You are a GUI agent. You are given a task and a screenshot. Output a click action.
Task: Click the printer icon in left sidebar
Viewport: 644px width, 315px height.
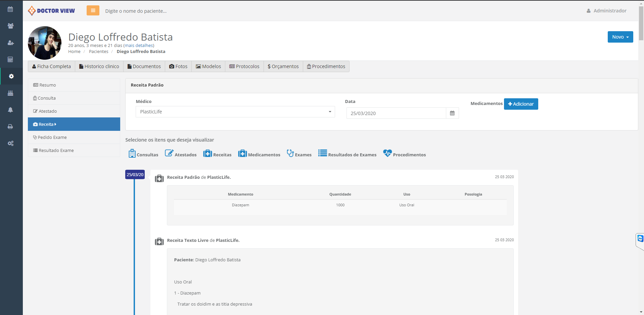[x=10, y=127]
